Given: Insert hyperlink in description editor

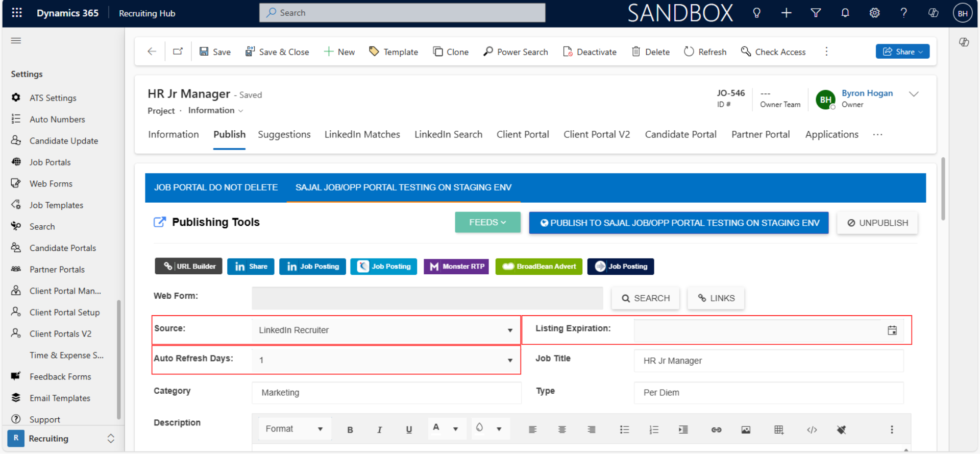Looking at the screenshot, I should pos(716,429).
